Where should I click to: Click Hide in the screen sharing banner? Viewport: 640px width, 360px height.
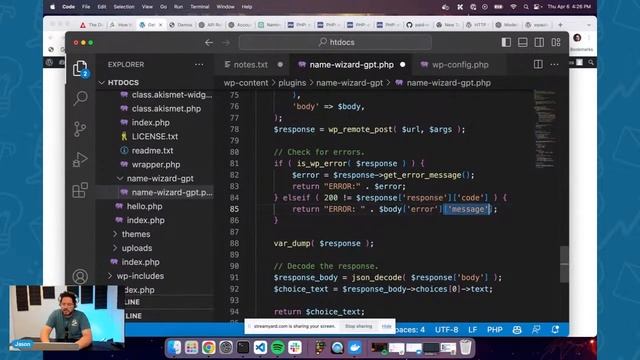[386, 326]
